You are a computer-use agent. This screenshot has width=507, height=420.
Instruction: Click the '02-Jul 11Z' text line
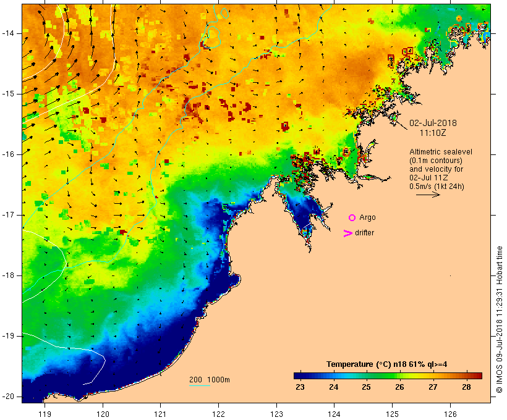(428, 178)
